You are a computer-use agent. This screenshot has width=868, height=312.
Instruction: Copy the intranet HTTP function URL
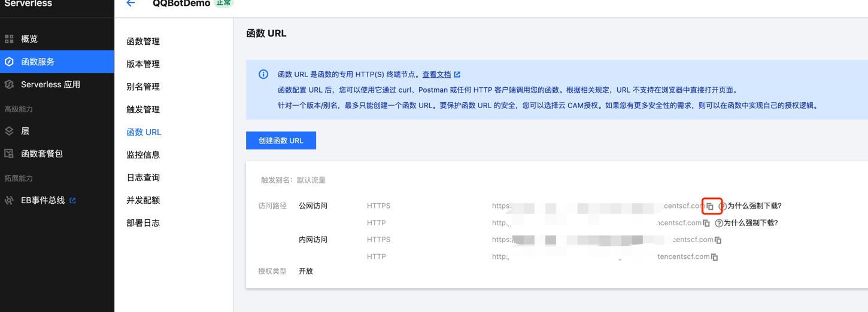[x=714, y=257]
